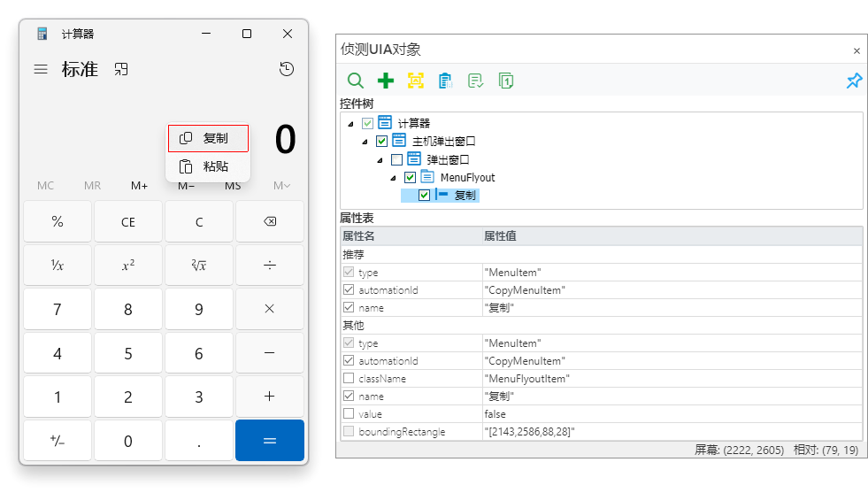
Task: Uncheck the 主机弹出窗口 tree checkbox
Action: click(382, 141)
